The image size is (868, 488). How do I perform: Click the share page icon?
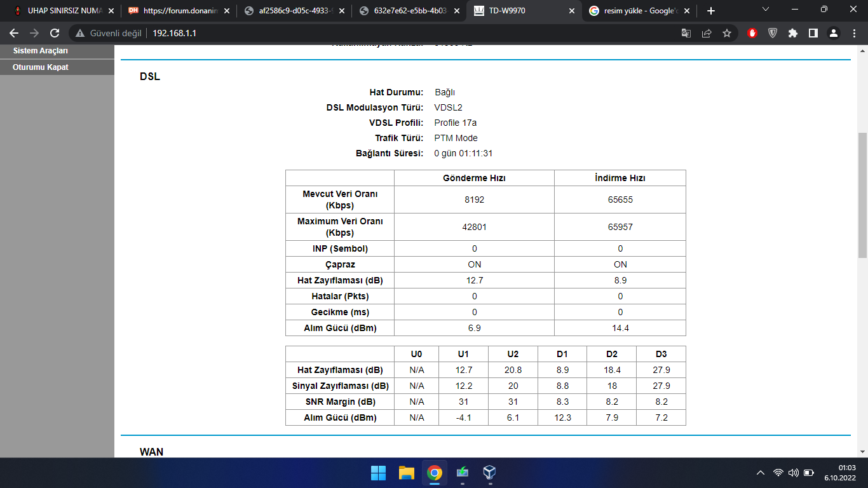[707, 33]
